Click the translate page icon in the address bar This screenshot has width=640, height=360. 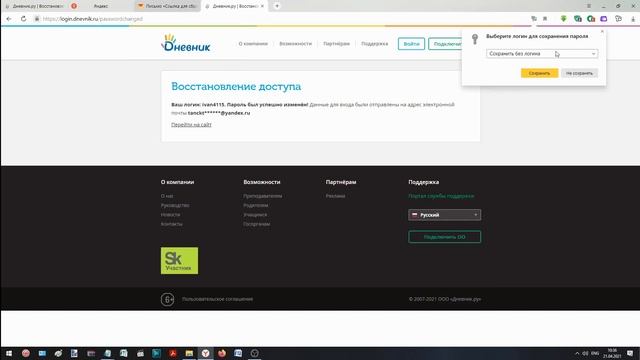[534, 19]
